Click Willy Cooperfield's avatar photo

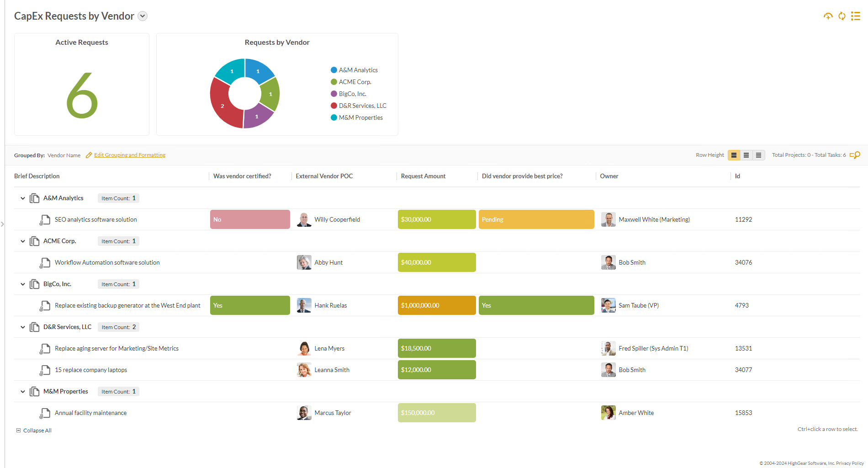pyautogui.click(x=304, y=219)
